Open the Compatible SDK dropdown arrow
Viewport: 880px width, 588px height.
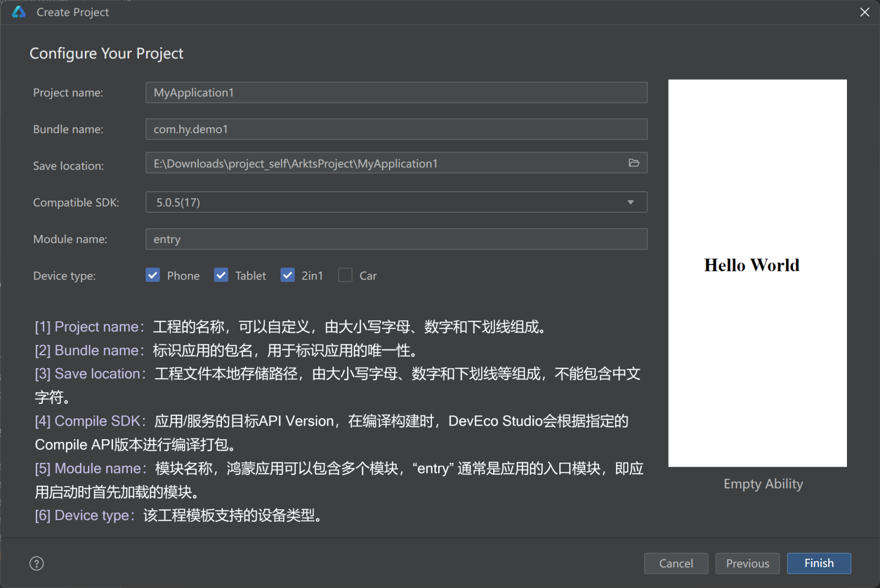[630, 202]
